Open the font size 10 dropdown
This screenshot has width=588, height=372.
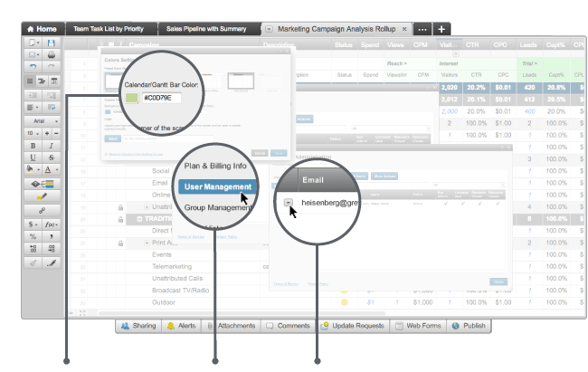pyautogui.click(x=33, y=133)
